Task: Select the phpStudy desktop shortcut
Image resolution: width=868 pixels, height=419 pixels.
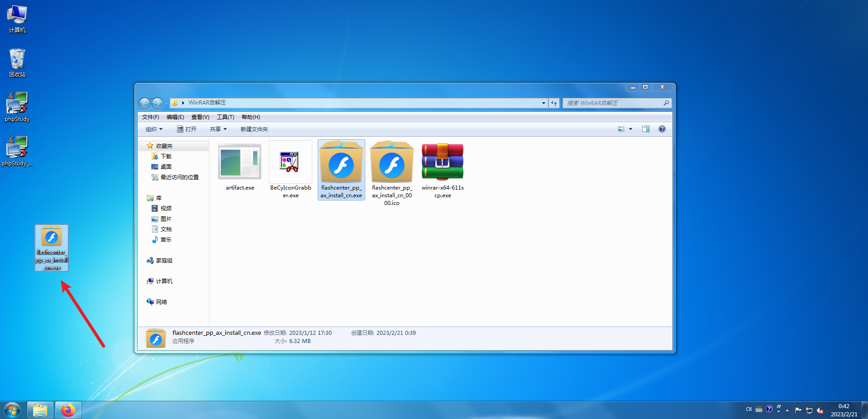Action: 17,107
